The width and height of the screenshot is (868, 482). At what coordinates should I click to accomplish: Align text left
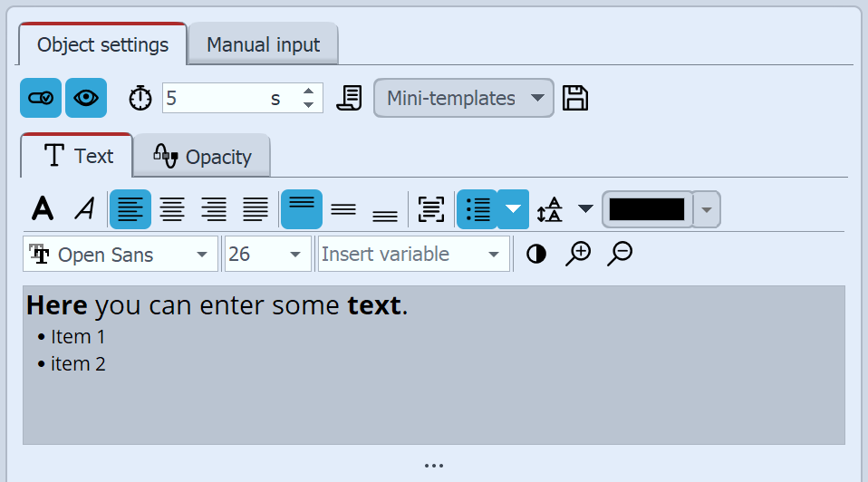tap(130, 209)
